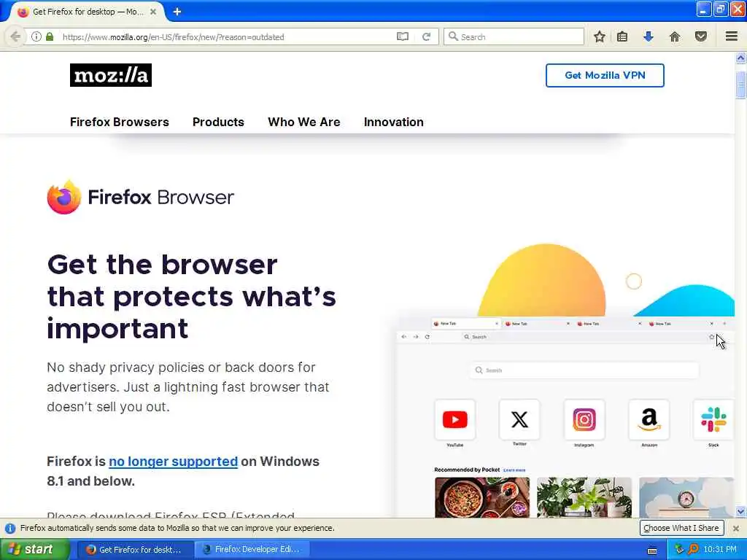This screenshot has height=560, width=747.
Task: Open the Who We Are menu
Action: pos(304,122)
